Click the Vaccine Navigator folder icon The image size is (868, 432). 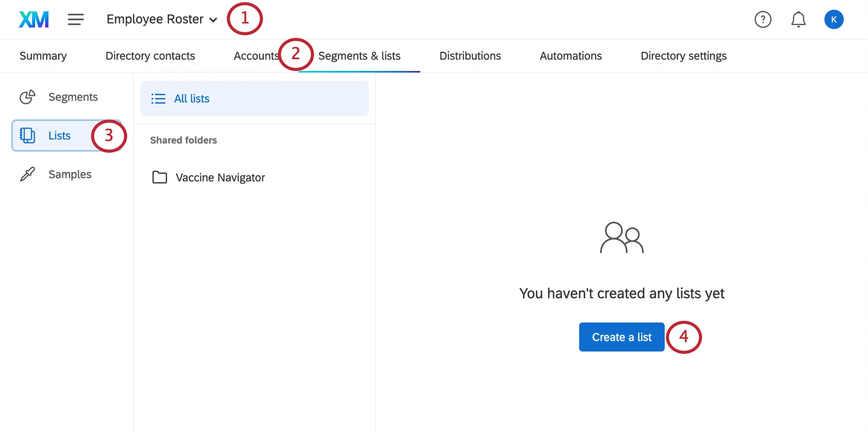(160, 177)
